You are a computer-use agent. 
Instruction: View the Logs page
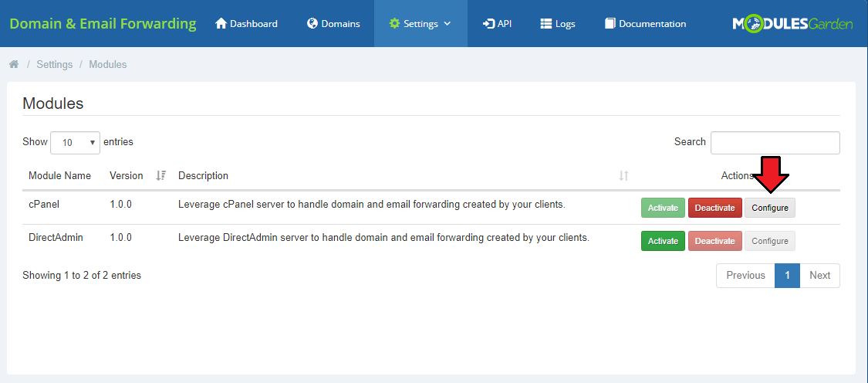557,24
